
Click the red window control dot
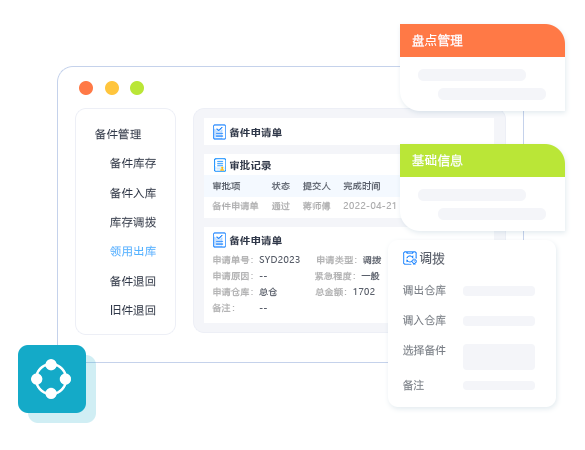tap(86, 88)
